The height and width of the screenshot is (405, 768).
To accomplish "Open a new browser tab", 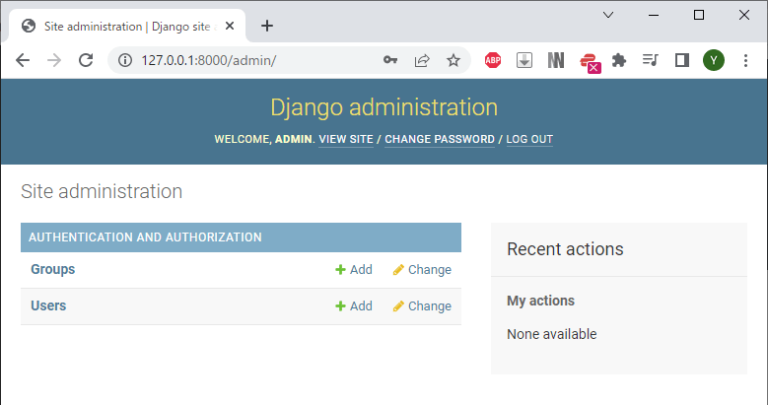I will pyautogui.click(x=267, y=26).
